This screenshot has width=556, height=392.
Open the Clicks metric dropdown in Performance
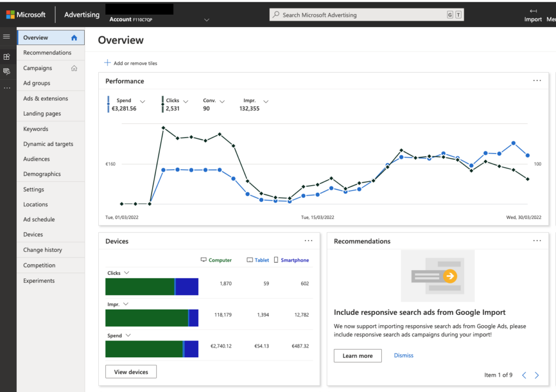[186, 102]
